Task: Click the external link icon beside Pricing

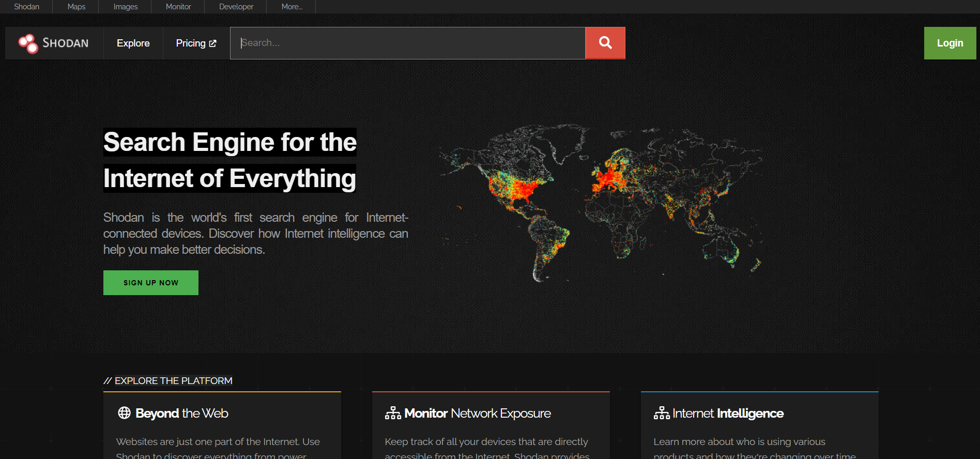Action: (212, 43)
